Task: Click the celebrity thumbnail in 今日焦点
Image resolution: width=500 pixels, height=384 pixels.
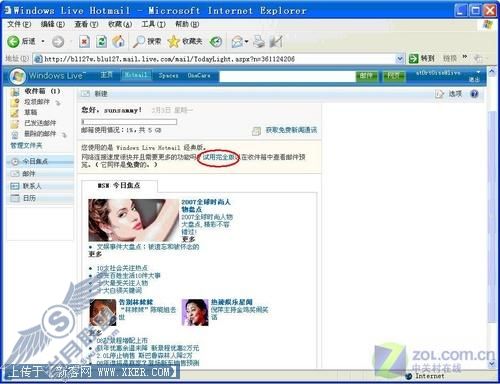Action: pyautogui.click(x=133, y=220)
